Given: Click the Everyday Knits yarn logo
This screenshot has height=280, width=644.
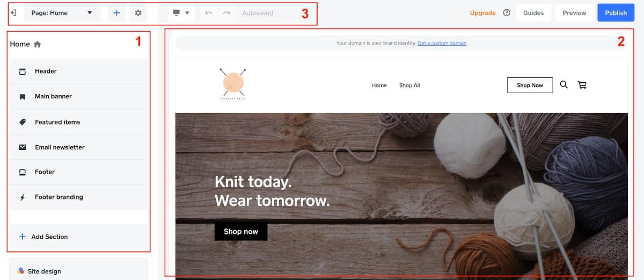Looking at the screenshot, I should click(233, 84).
